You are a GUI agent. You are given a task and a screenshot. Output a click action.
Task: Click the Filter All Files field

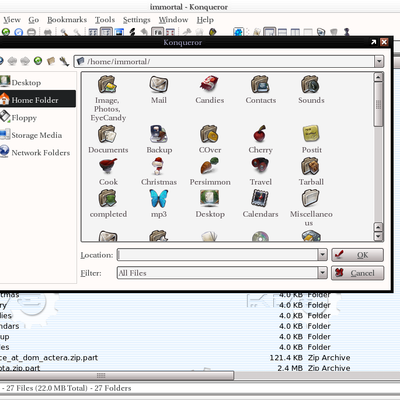pos(217,273)
